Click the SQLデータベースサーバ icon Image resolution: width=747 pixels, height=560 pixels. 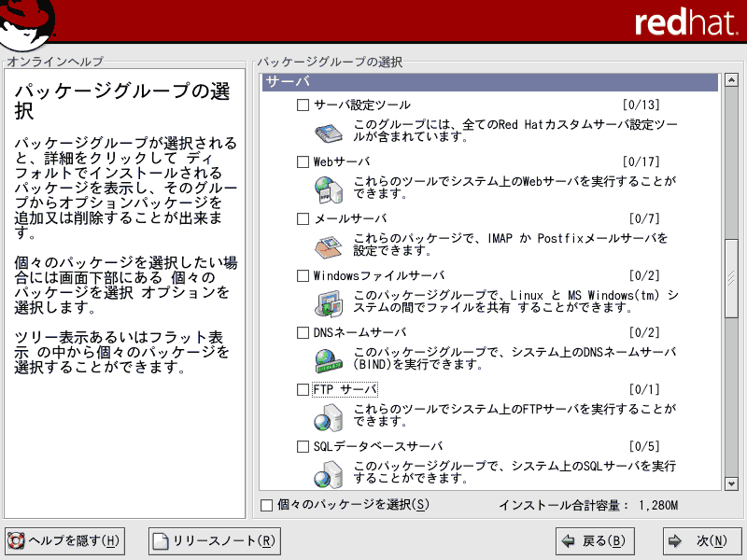click(x=329, y=474)
